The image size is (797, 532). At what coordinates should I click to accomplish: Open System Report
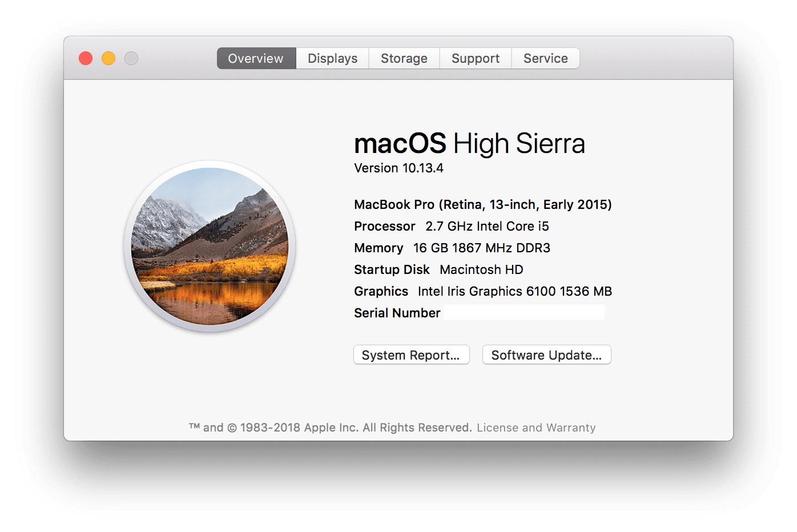click(411, 354)
